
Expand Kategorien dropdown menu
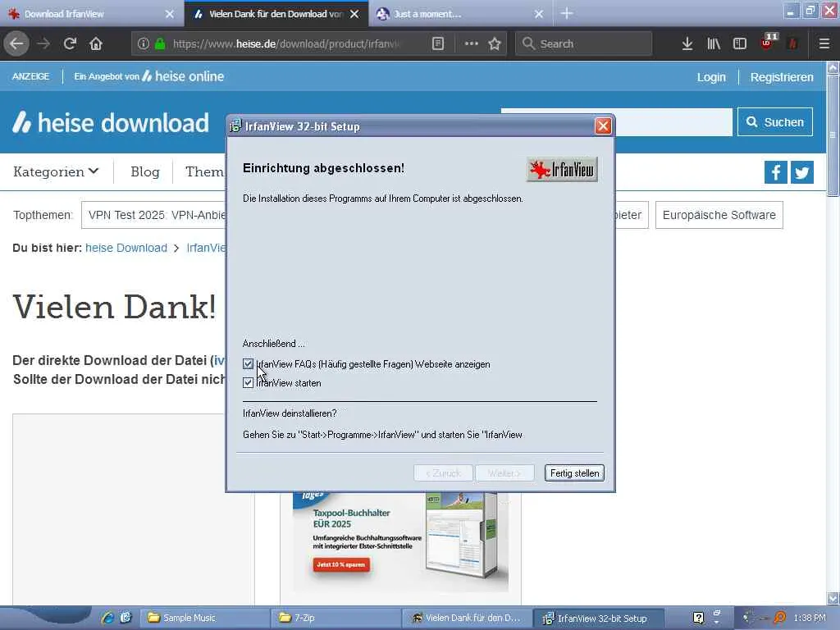56,172
